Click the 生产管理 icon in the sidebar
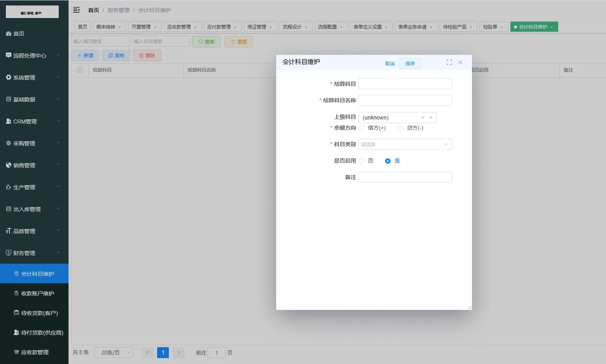The width and height of the screenshot is (606, 364). (8, 187)
